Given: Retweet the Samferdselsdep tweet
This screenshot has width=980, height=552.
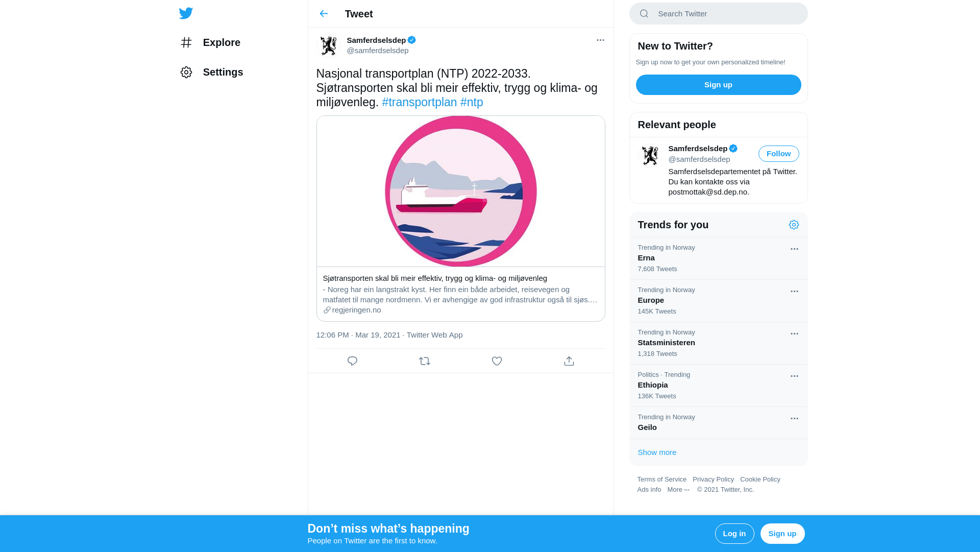Looking at the screenshot, I should pos(425,361).
